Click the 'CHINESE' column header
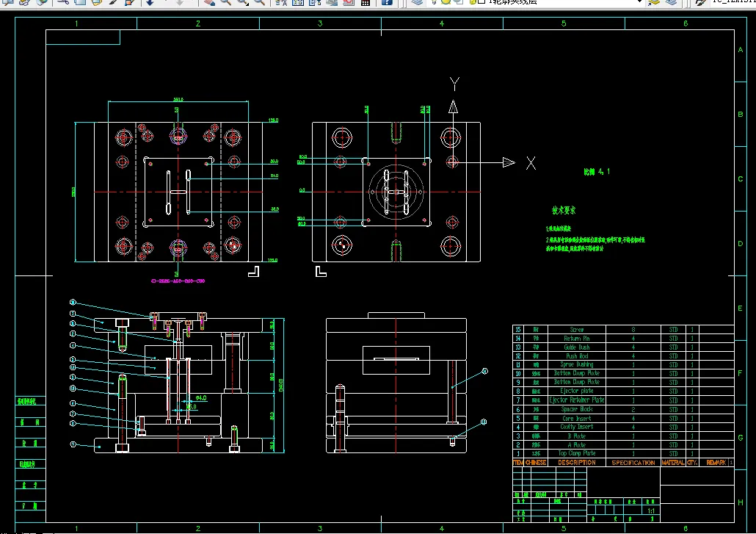Viewport: 756px width, 534px height. [x=536, y=463]
